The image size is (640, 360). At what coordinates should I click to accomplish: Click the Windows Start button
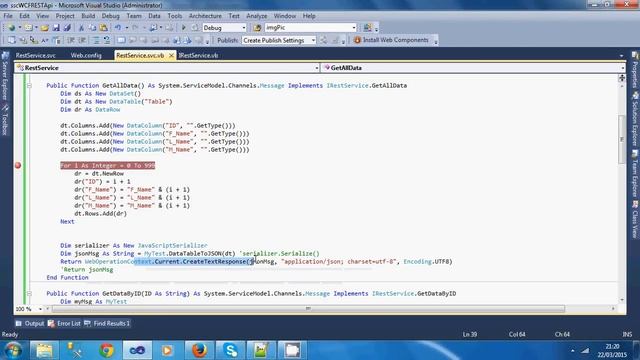coord(13,350)
